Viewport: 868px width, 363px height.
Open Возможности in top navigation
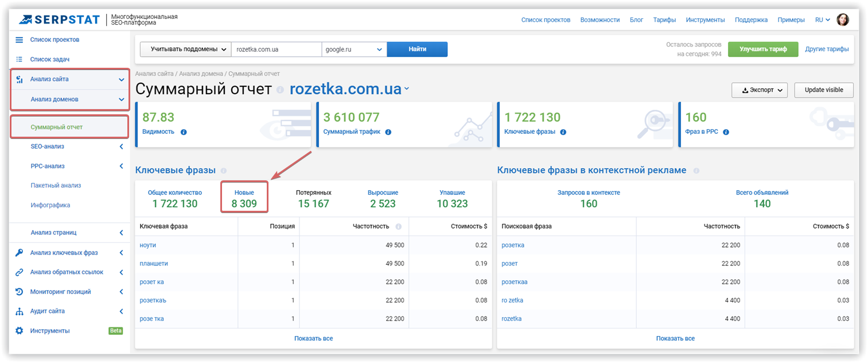pyautogui.click(x=600, y=20)
